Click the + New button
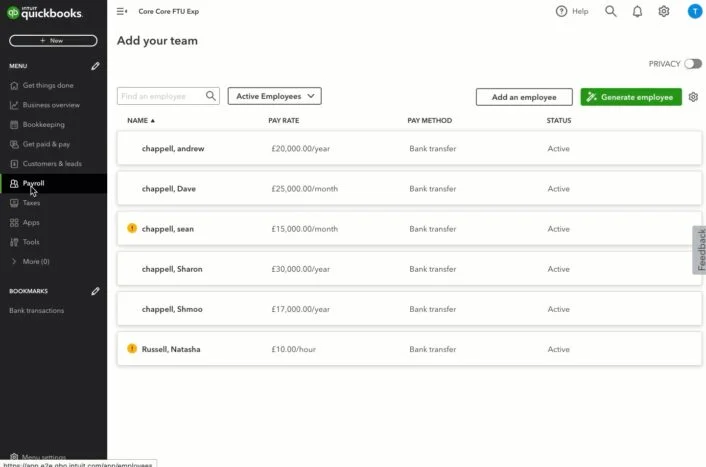This screenshot has width=706, height=467. pyautogui.click(x=53, y=41)
